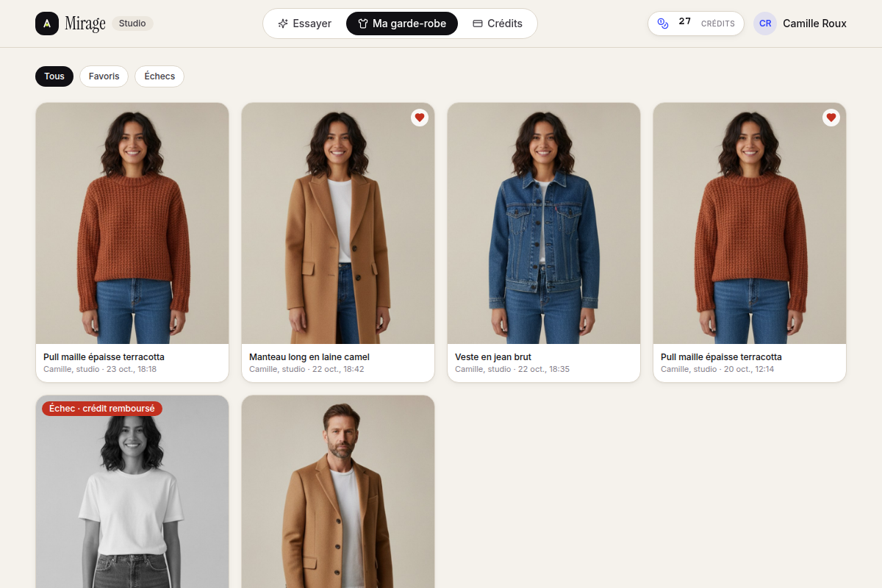Click the Mirage logo icon

pos(47,24)
